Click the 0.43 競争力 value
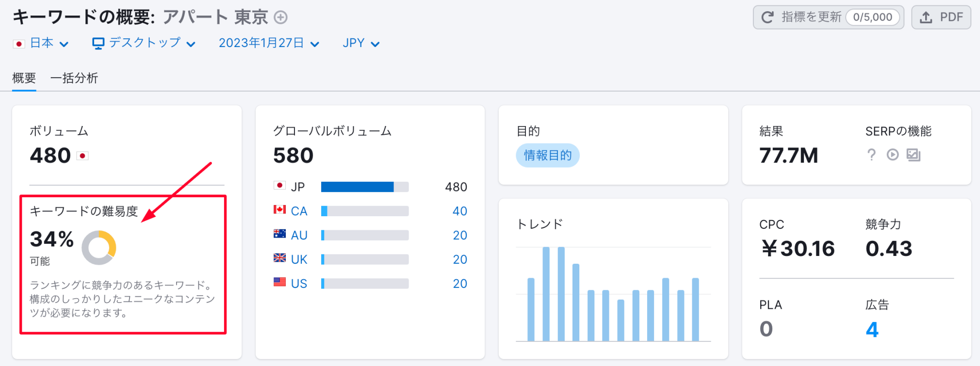 [889, 249]
